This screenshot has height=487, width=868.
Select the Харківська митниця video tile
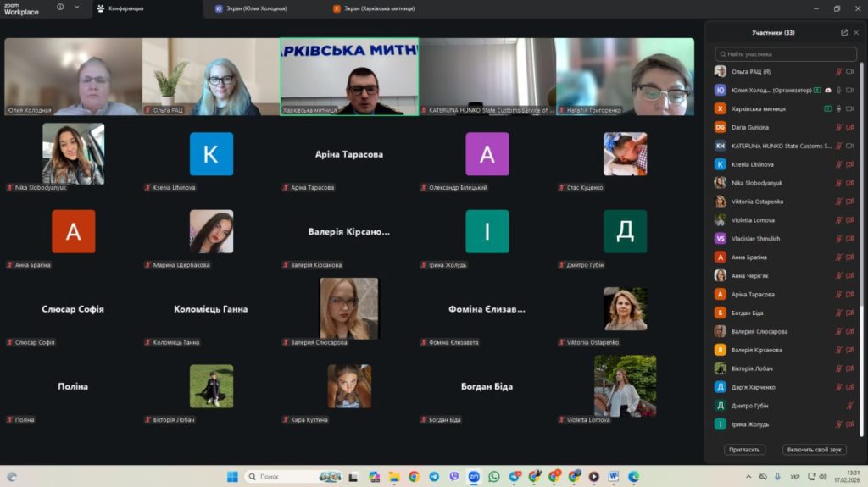point(349,76)
